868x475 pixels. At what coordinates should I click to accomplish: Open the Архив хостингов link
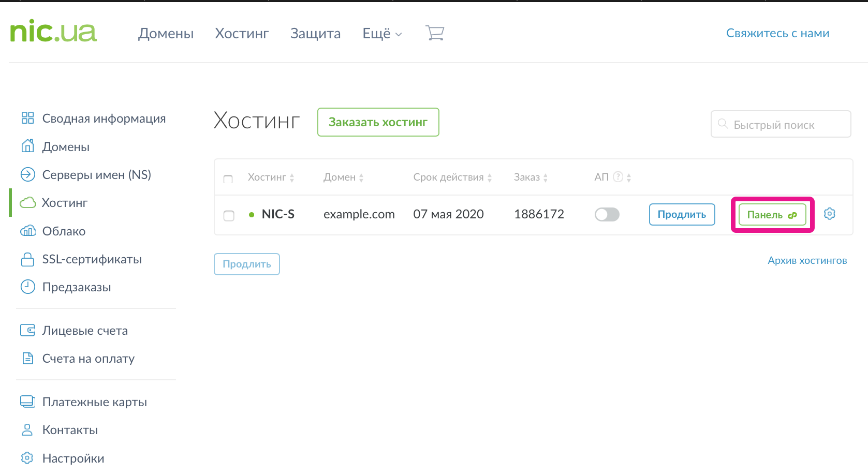[807, 260]
